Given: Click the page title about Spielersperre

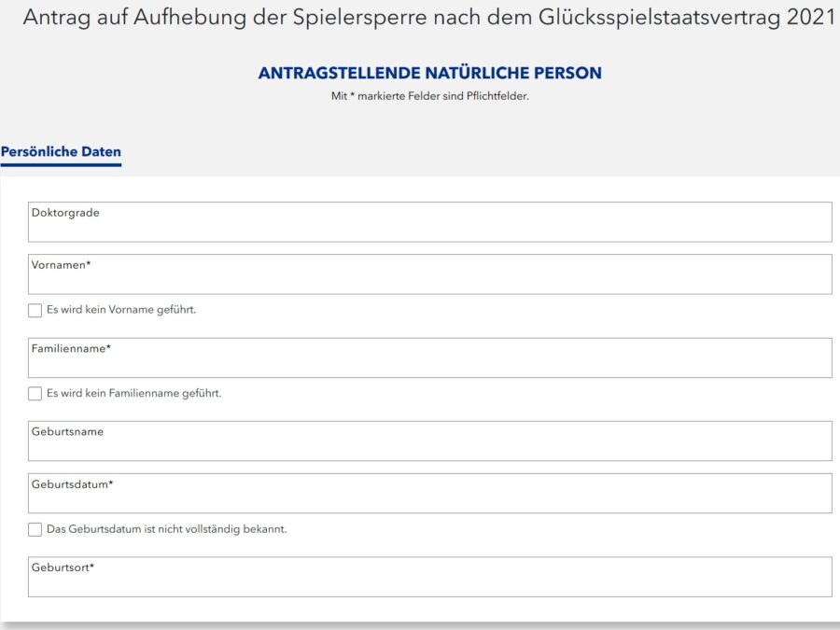Looking at the screenshot, I should (420, 17).
